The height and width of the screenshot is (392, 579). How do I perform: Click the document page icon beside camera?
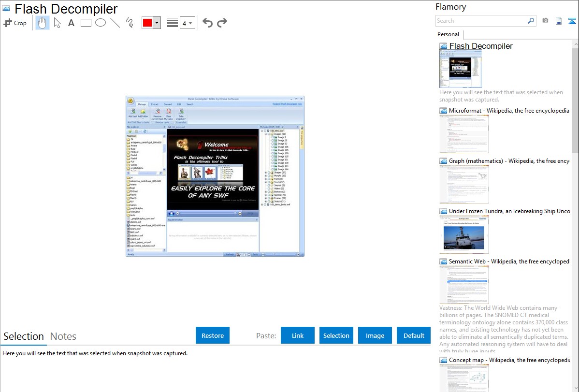tap(559, 21)
